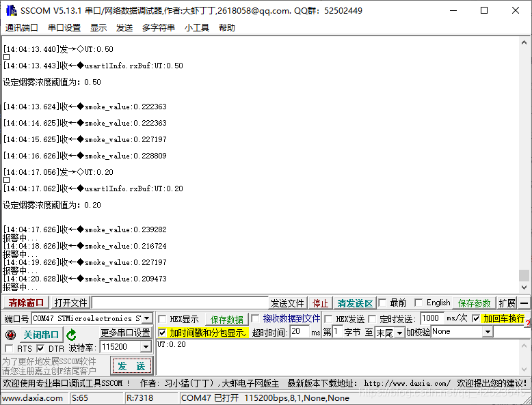
Task: Open the 发送 menu
Action: 124,28
